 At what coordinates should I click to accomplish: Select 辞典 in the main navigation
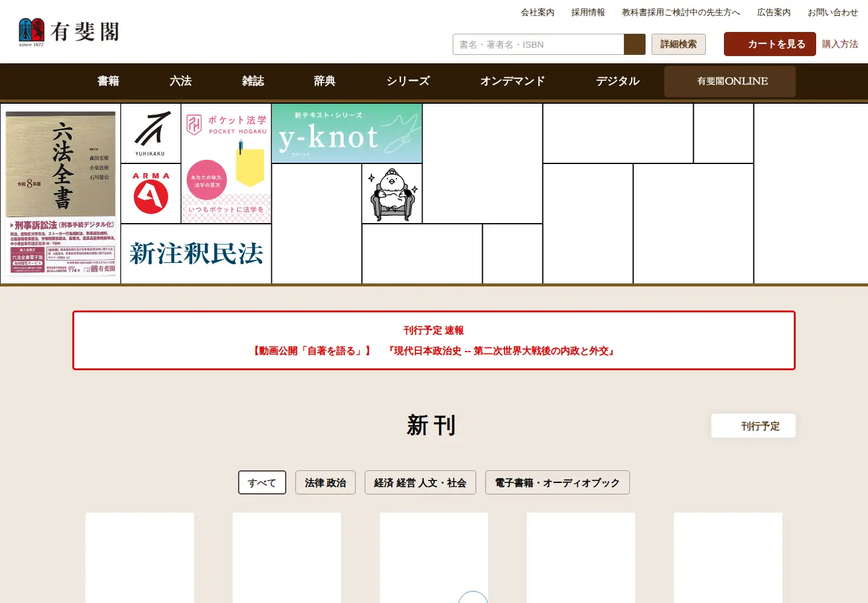(325, 81)
